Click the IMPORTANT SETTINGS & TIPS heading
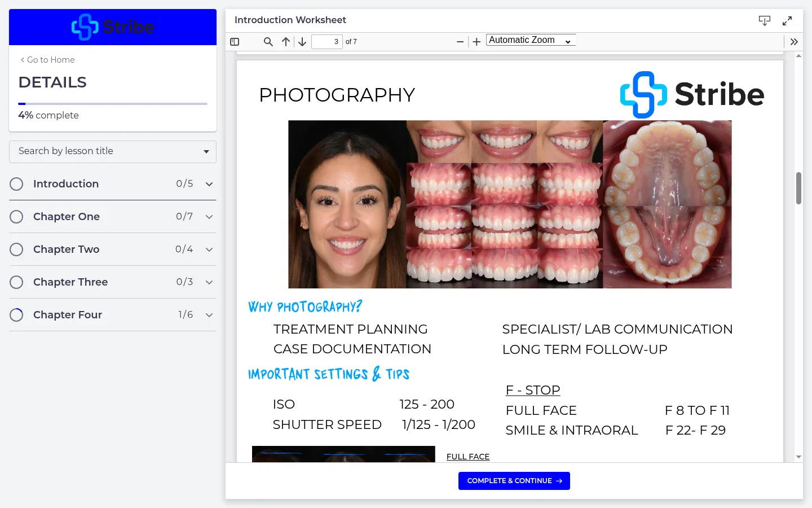The image size is (812, 508). 329,374
